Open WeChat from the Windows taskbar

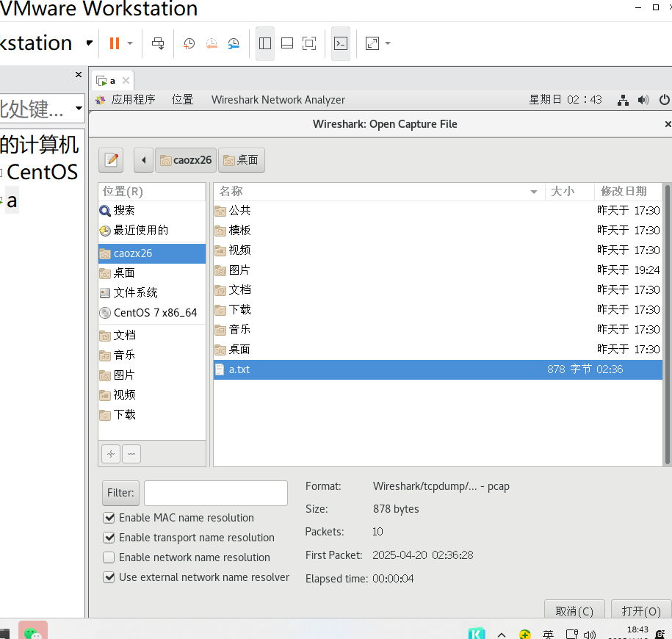click(x=33, y=630)
